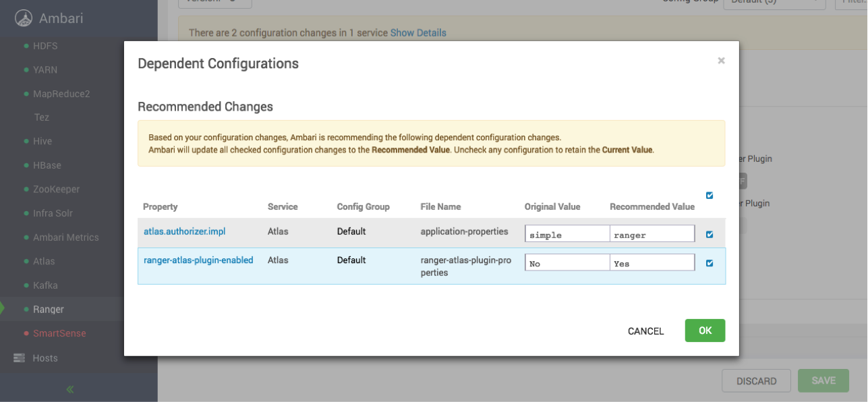Open Ambari Metrics service in sidebar
Viewport: 868px width, 402px height.
pyautogui.click(x=66, y=237)
